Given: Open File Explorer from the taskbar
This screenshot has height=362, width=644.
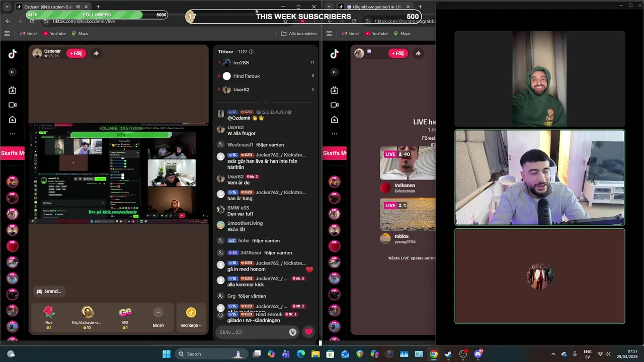Looking at the screenshot, I should 315,354.
